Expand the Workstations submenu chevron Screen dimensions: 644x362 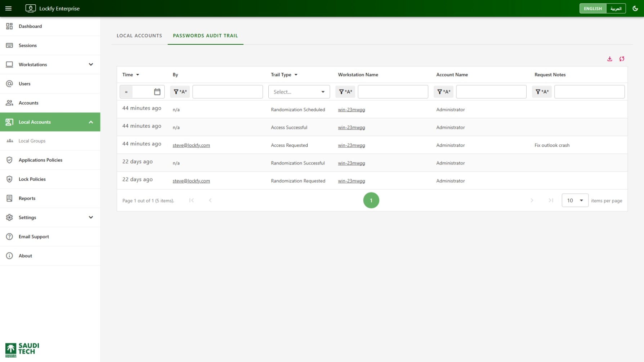coord(91,65)
